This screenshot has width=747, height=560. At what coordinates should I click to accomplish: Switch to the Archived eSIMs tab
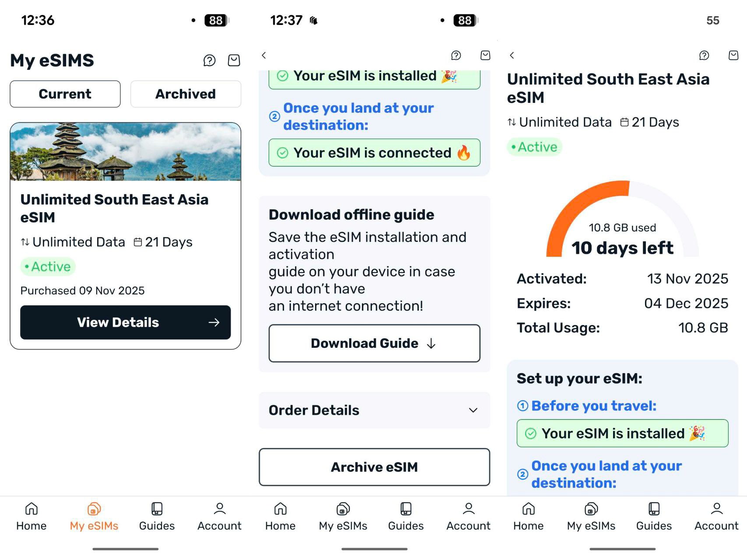186,94
